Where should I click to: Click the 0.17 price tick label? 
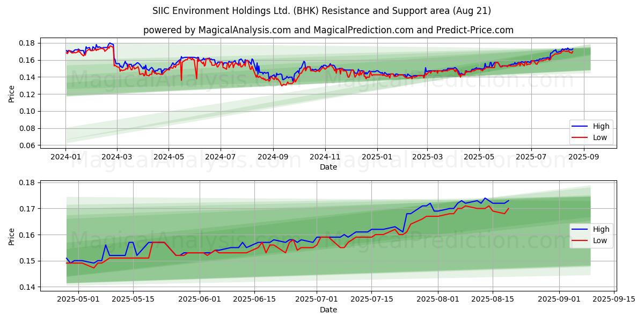27,209
